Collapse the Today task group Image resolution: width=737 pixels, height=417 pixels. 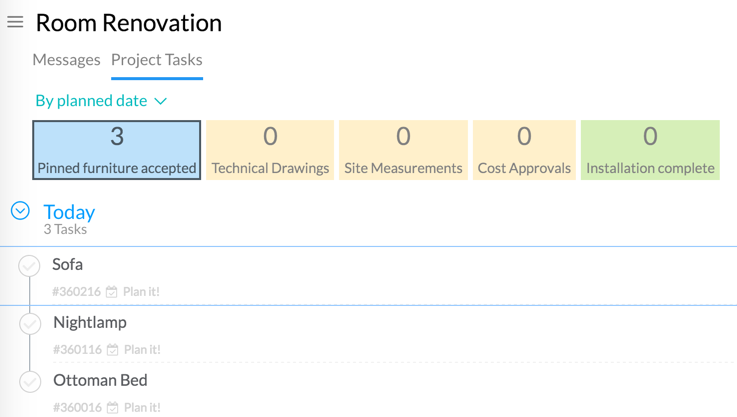click(x=20, y=211)
